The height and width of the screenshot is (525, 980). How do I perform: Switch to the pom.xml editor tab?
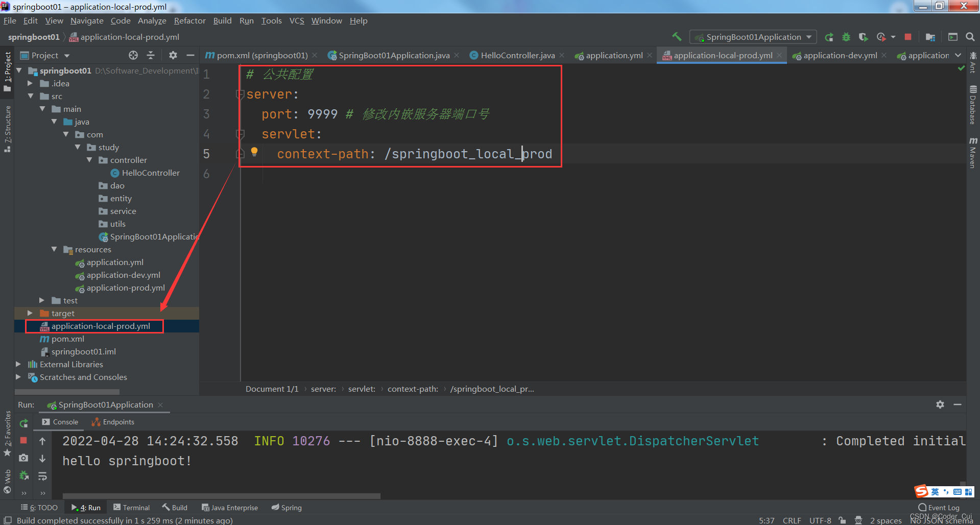click(x=262, y=55)
